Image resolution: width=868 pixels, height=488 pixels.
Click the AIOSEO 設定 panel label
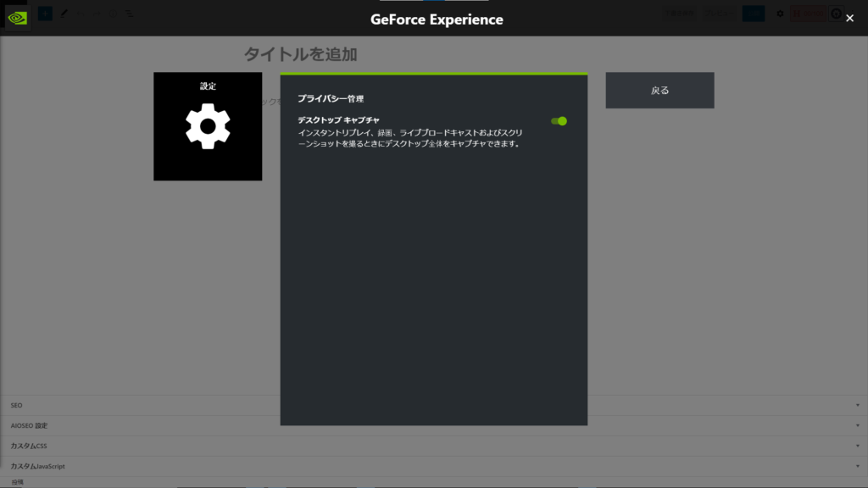29,425
